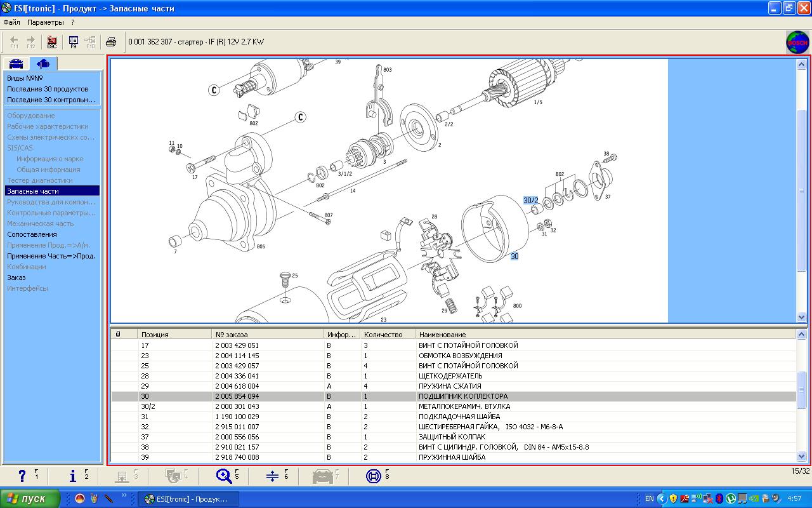
Task: Open the ? help menu
Action: pyautogui.click(x=73, y=22)
